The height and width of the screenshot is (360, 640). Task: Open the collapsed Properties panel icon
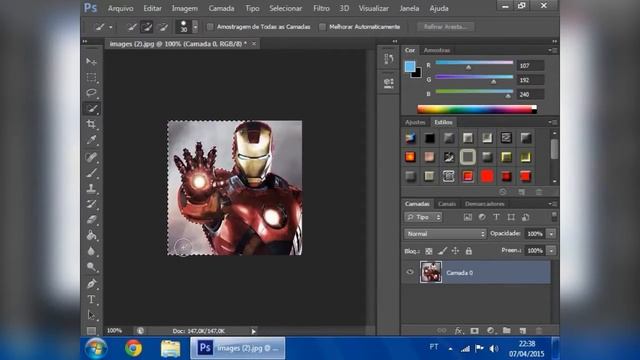389,83
